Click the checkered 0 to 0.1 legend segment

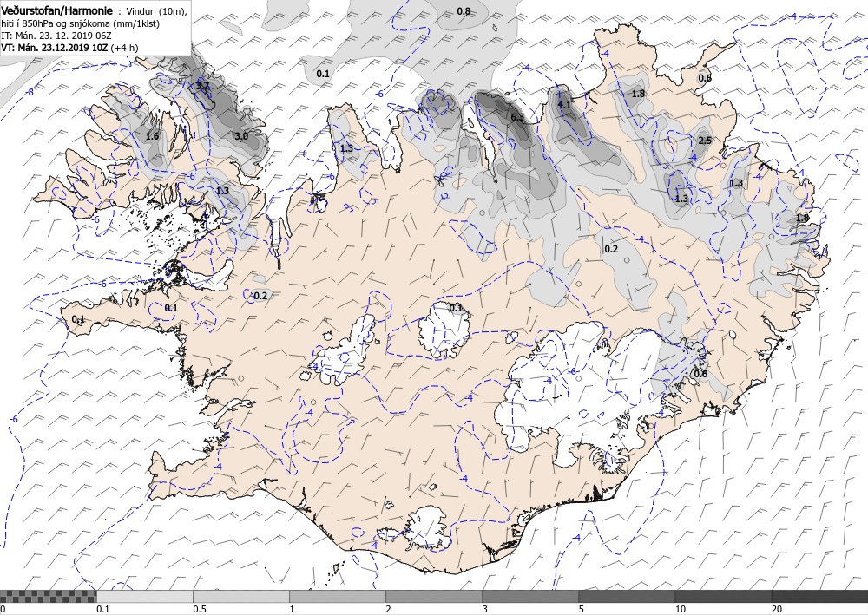(x=48, y=596)
